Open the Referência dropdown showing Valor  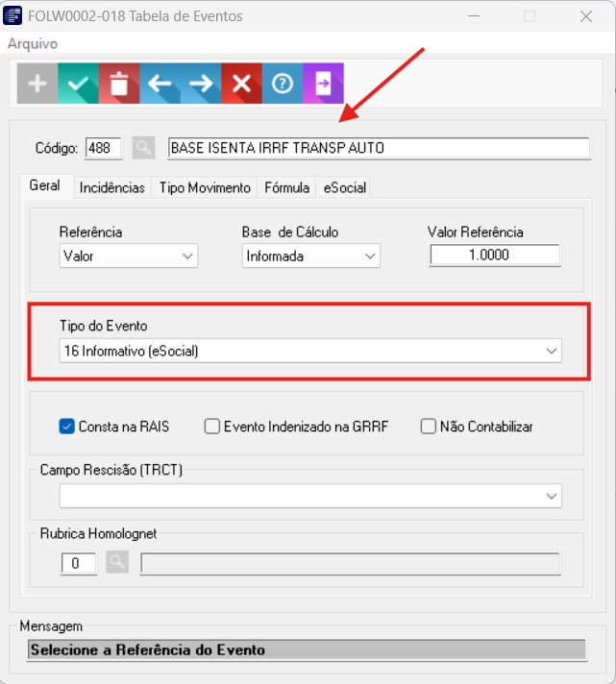click(129, 256)
